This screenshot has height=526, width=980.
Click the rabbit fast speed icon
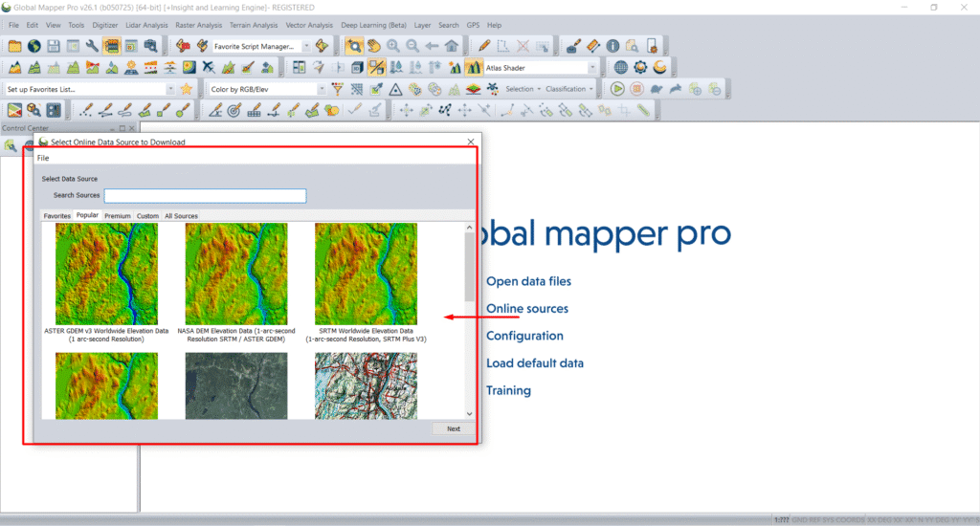[x=676, y=89]
